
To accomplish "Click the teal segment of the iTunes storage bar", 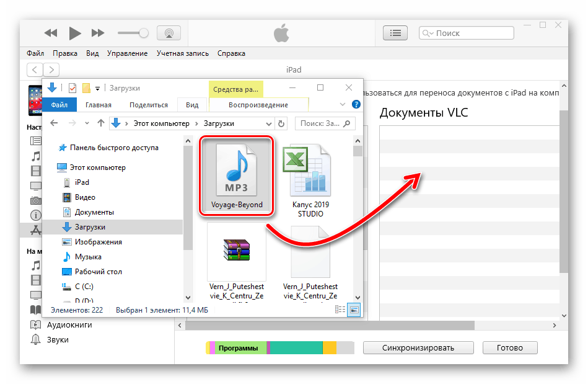I will pos(296,348).
